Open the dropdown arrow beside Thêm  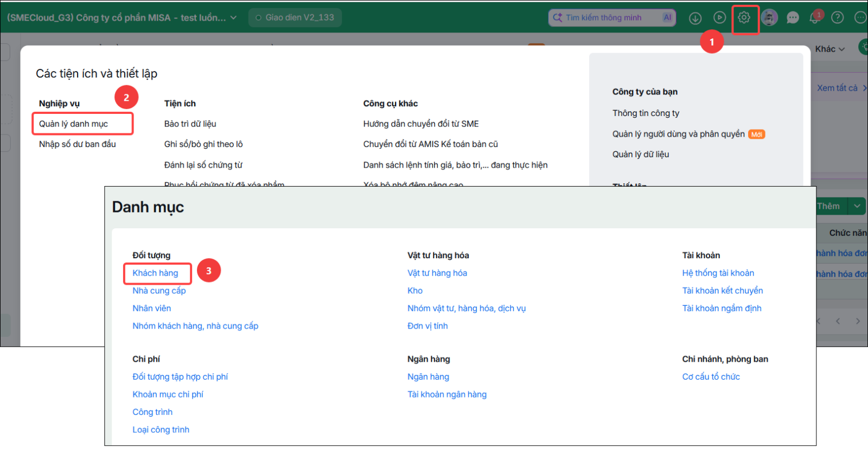tap(857, 206)
